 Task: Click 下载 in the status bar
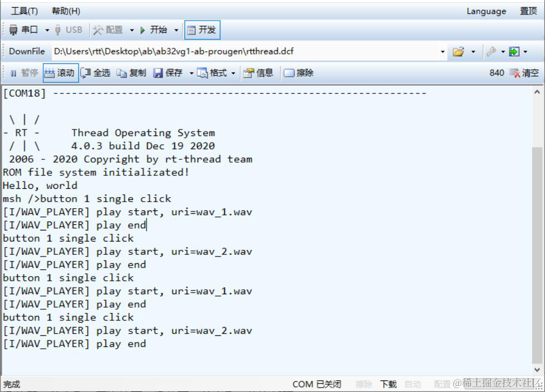[388, 384]
